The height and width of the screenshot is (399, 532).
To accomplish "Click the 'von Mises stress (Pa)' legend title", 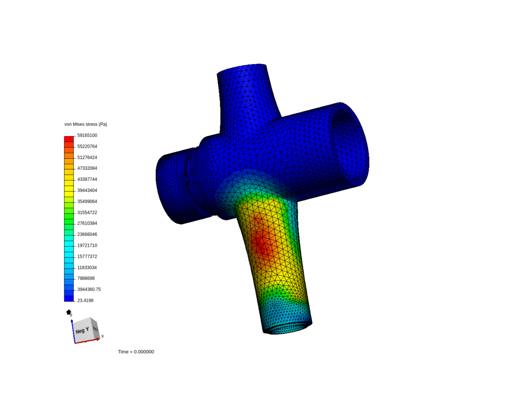I will point(86,124).
